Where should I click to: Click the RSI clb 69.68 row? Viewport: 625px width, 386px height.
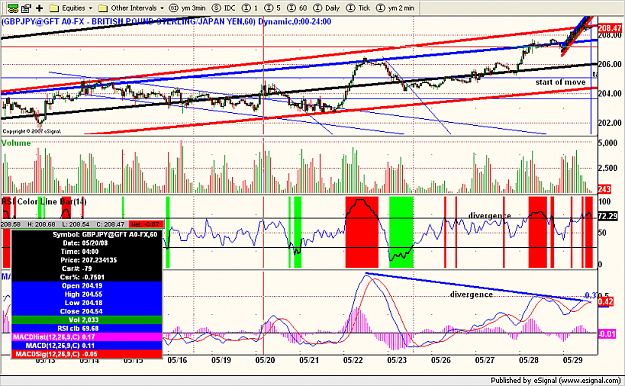point(87,329)
